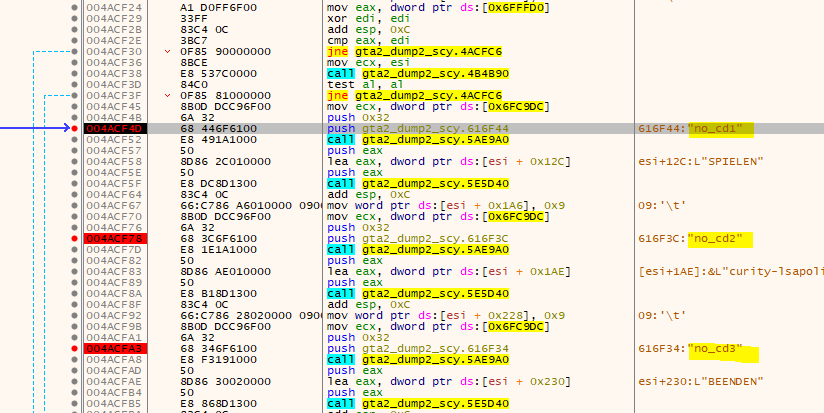
Task: Select the opcode bytes 68 446F6100
Action: click(219, 128)
